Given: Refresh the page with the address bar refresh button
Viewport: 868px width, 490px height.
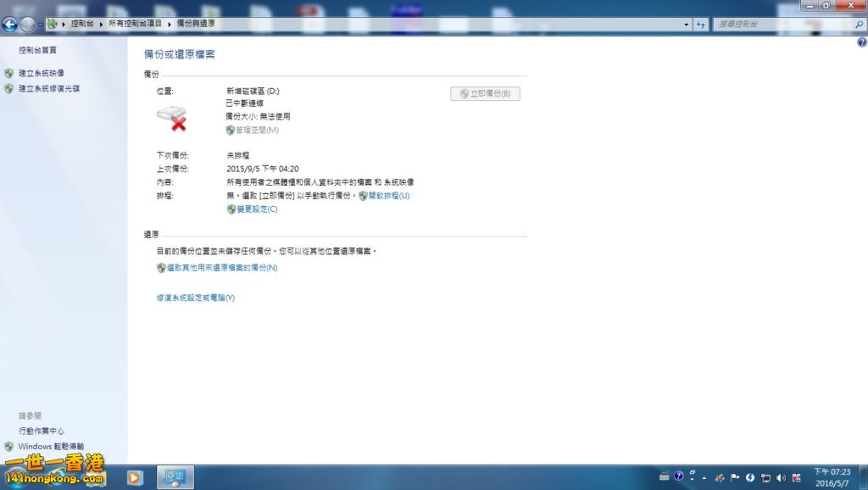Looking at the screenshot, I should click(x=701, y=25).
